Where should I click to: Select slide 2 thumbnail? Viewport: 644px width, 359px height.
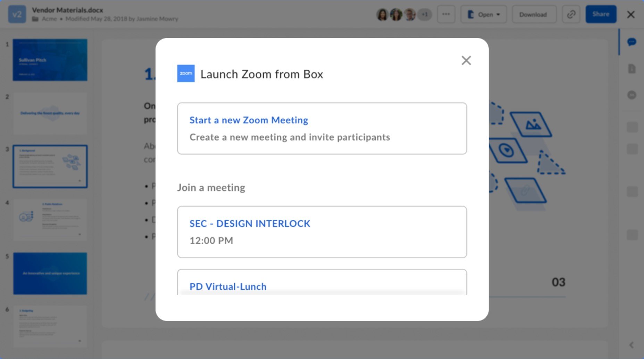[x=50, y=113]
